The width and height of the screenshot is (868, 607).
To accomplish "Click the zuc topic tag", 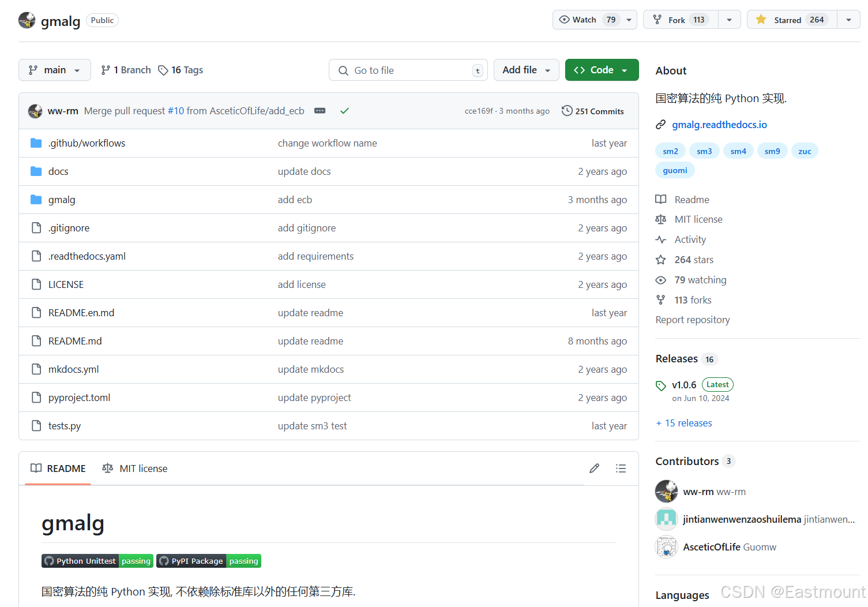I will [805, 151].
